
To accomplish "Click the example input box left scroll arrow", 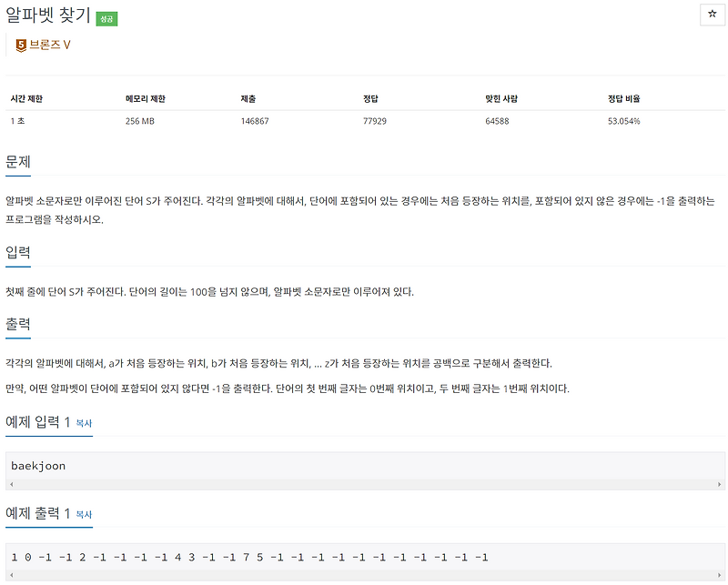I will (x=12, y=484).
